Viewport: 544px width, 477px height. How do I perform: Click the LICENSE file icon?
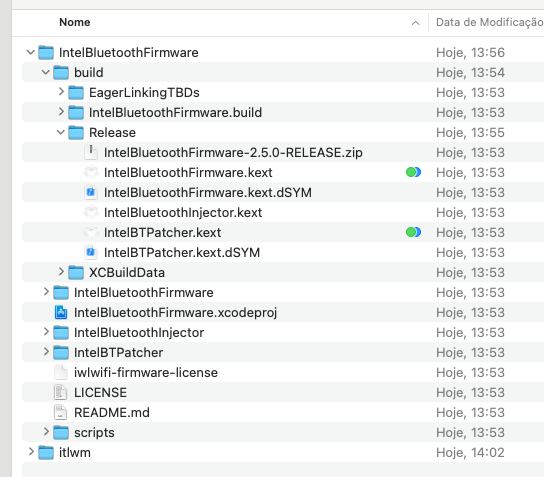(x=61, y=392)
